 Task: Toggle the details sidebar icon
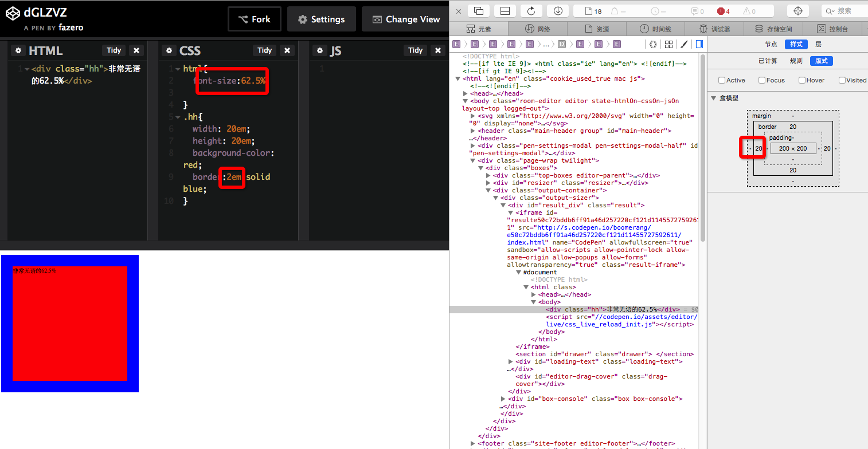(699, 44)
